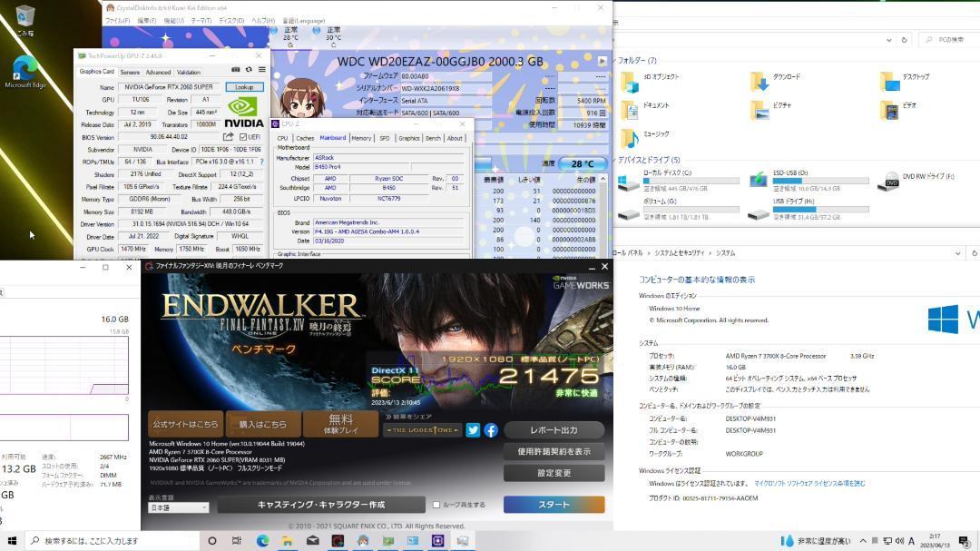Select the G: disk status icon in CrystalDiskInfo
The height and width of the screenshot is (551, 980).
pyautogui.click(x=274, y=31)
